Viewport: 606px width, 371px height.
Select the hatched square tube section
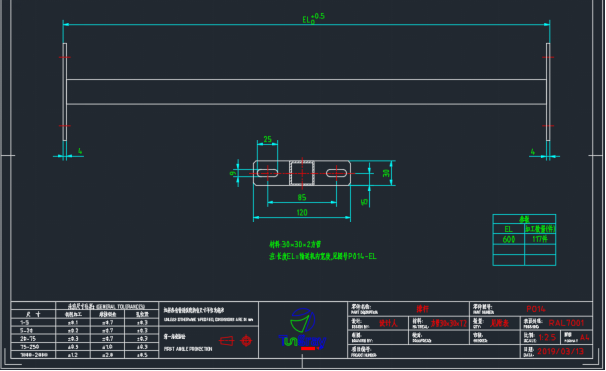coord(302,173)
